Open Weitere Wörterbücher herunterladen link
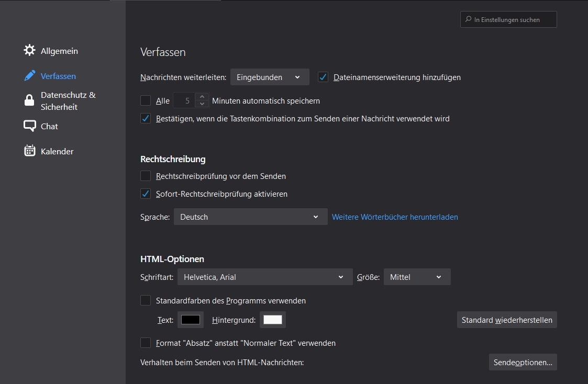The image size is (588, 384). (395, 217)
